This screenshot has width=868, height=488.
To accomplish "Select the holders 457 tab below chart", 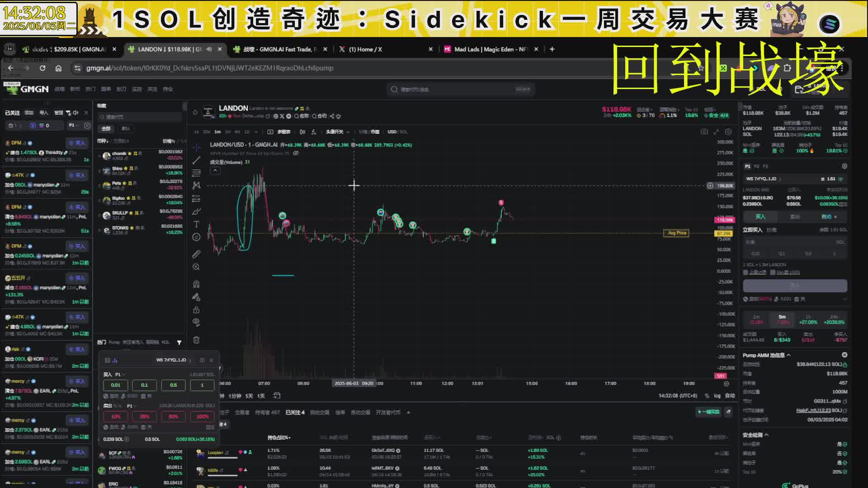I will (x=267, y=413).
